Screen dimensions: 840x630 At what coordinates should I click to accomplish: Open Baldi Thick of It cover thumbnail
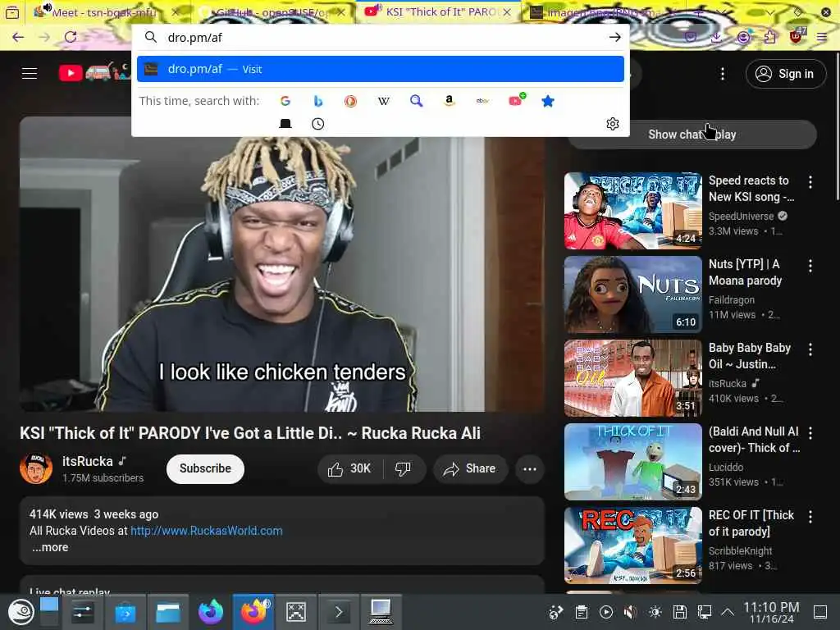pyautogui.click(x=632, y=461)
